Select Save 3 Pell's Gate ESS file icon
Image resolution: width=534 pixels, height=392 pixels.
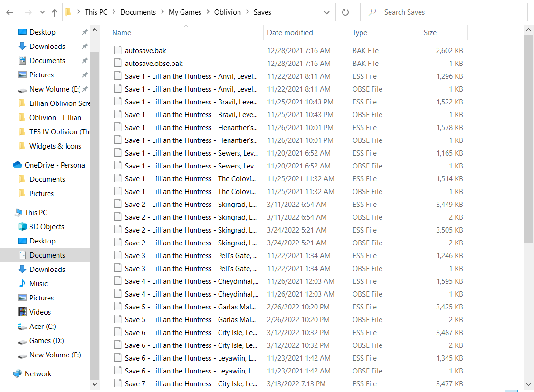pos(118,255)
